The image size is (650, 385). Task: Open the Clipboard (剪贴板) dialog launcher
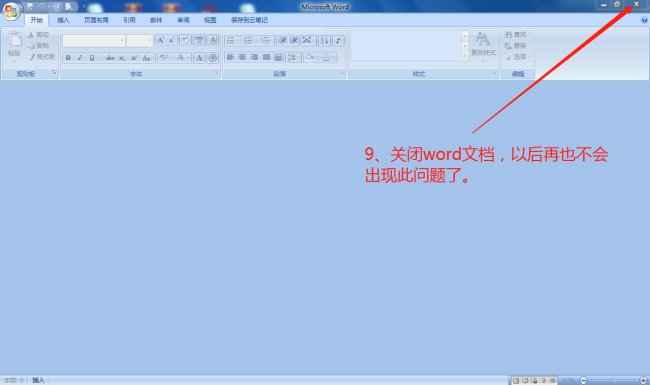[54, 73]
